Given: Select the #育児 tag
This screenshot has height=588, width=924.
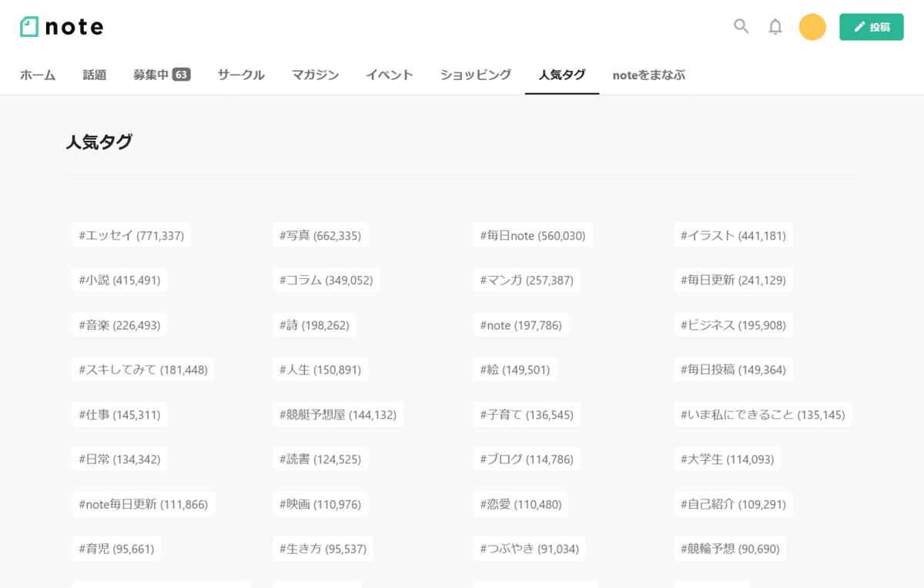Looking at the screenshot, I should 116,549.
